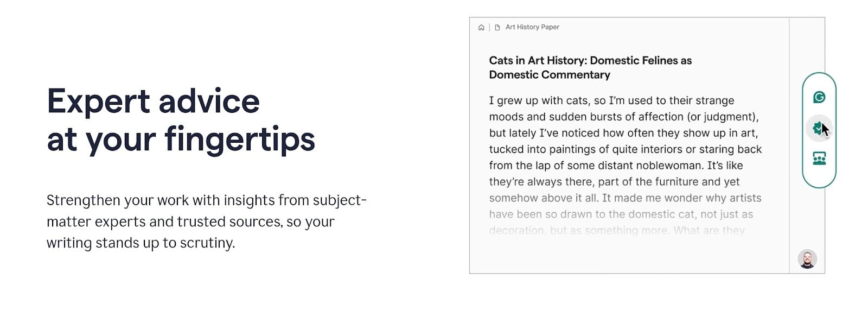Click the document page icon beside the paper name
Screen dimensions: 868x336
[x=497, y=27]
